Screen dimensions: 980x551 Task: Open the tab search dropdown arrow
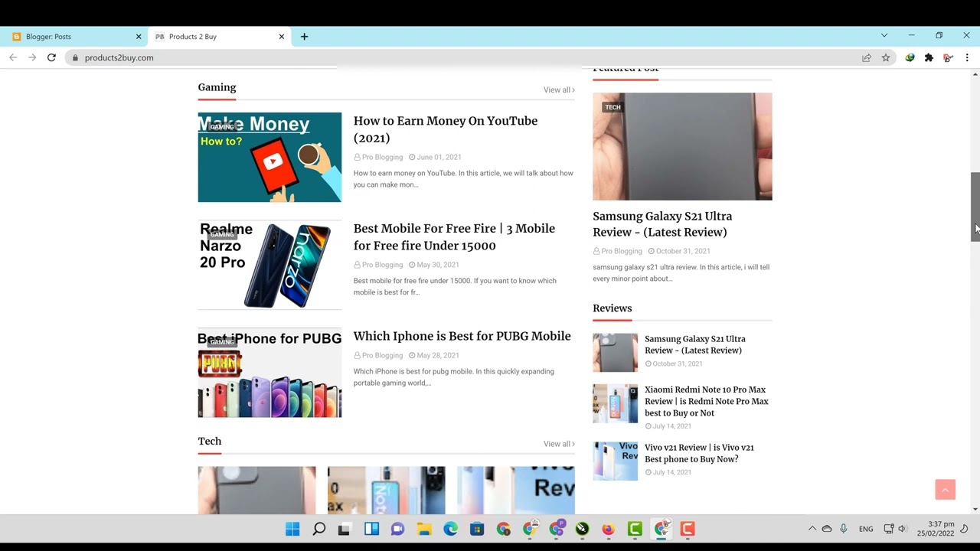coord(884,35)
